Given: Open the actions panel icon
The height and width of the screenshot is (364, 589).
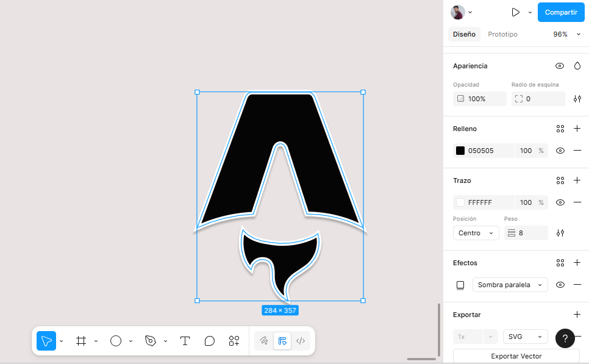Looking at the screenshot, I should [234, 341].
